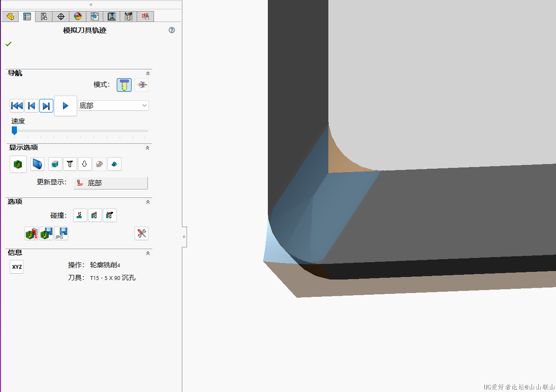The width and height of the screenshot is (556, 392).
Task: Open the FeatureManager design tree tab
Action: [10, 16]
